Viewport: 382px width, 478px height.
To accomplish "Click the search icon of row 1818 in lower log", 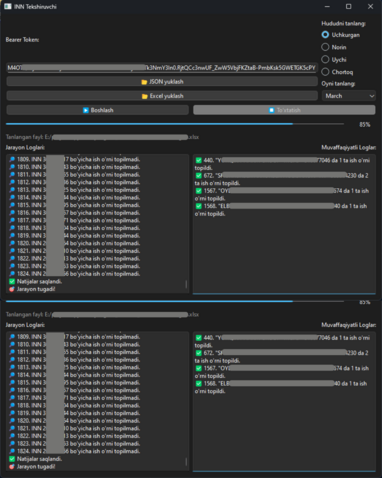I will point(12,405).
